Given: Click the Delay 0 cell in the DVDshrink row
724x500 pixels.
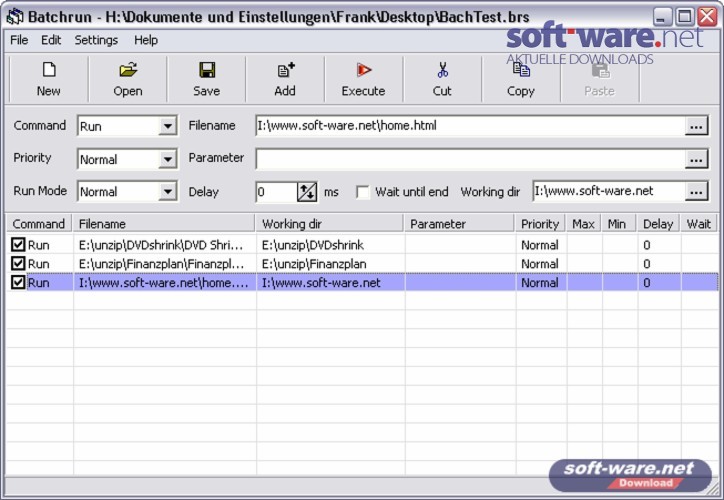Looking at the screenshot, I should pyautogui.click(x=659, y=245).
